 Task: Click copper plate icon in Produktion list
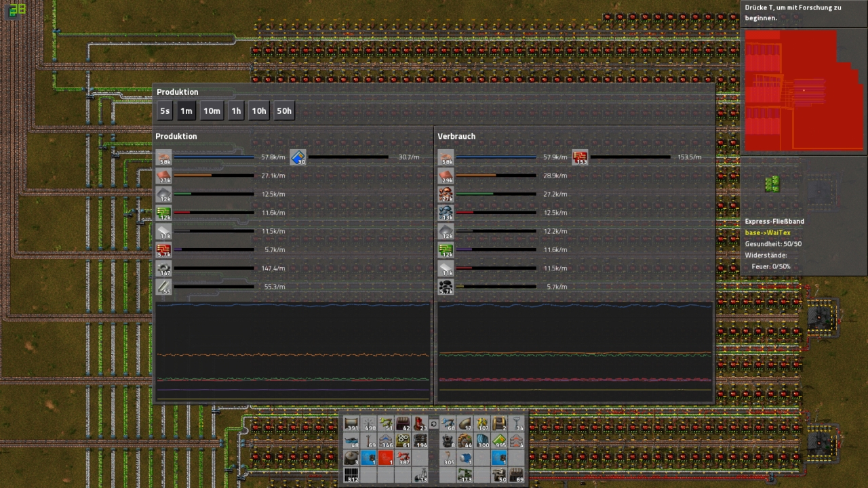click(x=163, y=176)
